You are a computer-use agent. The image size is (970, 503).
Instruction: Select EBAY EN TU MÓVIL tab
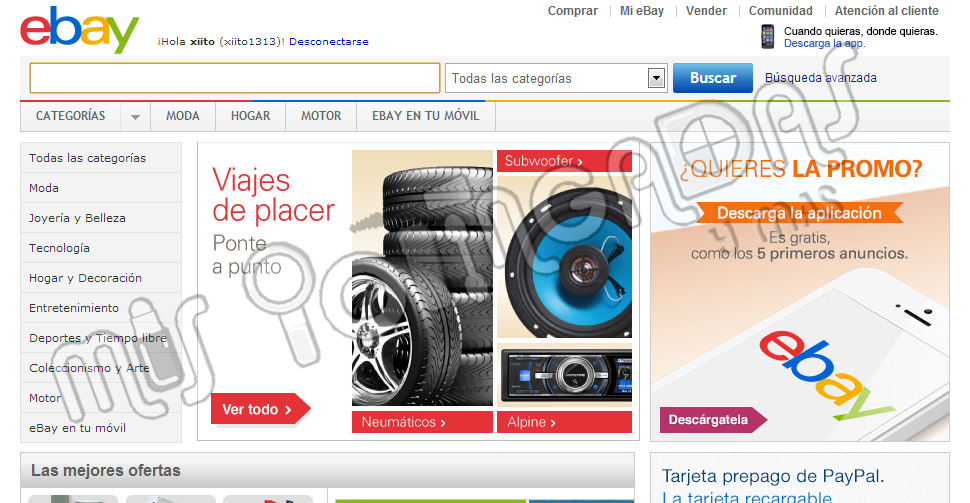click(x=426, y=116)
